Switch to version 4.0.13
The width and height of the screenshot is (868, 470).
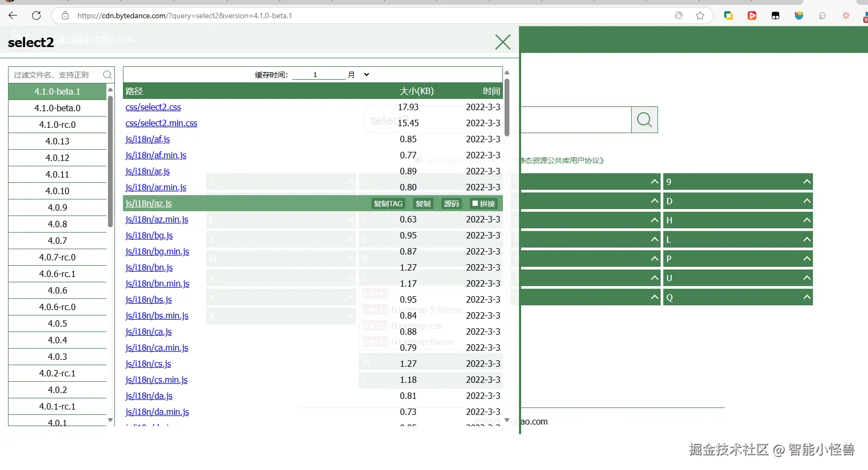pyautogui.click(x=57, y=141)
